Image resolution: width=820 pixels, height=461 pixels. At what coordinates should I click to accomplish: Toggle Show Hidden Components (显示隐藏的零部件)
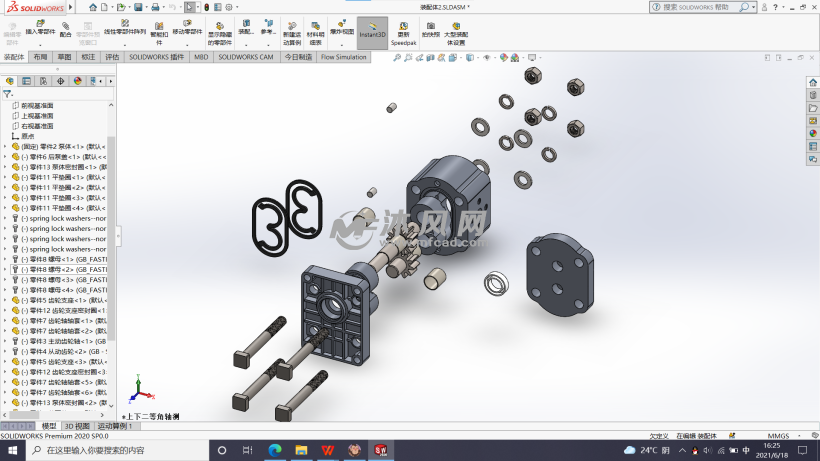coord(220,30)
